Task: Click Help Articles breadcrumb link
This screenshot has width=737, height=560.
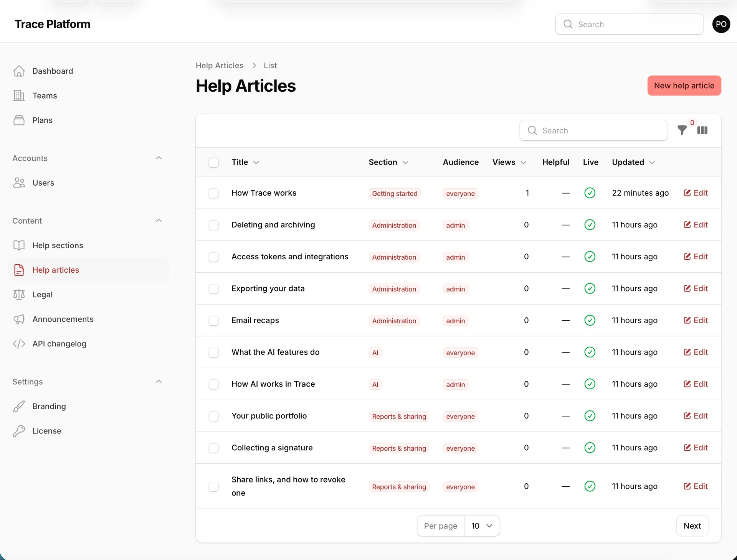Action: 219,65
